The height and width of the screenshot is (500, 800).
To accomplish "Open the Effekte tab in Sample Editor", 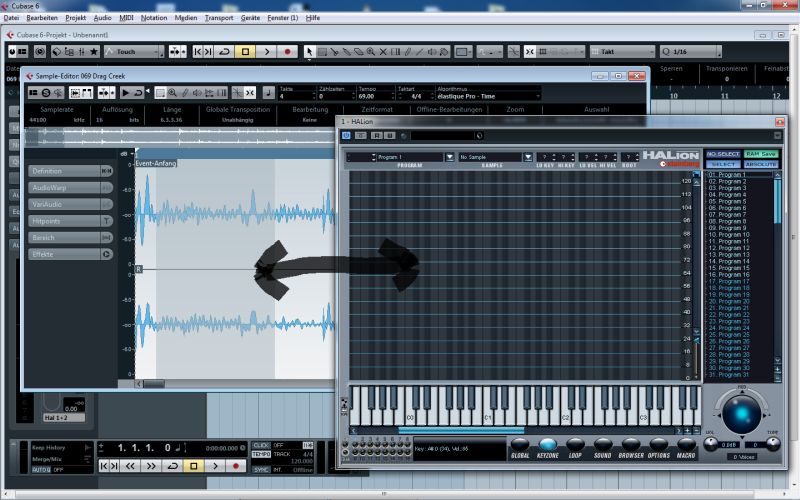I will tap(70, 254).
